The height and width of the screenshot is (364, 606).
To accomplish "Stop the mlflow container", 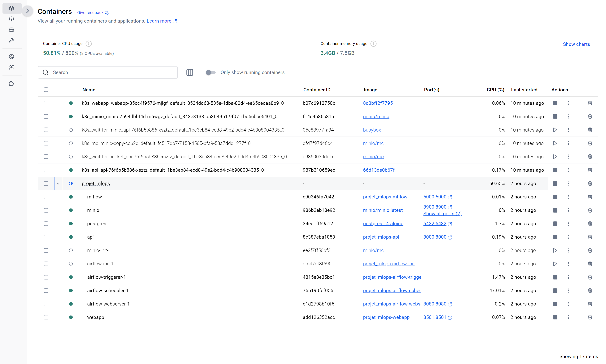I will pos(555,197).
